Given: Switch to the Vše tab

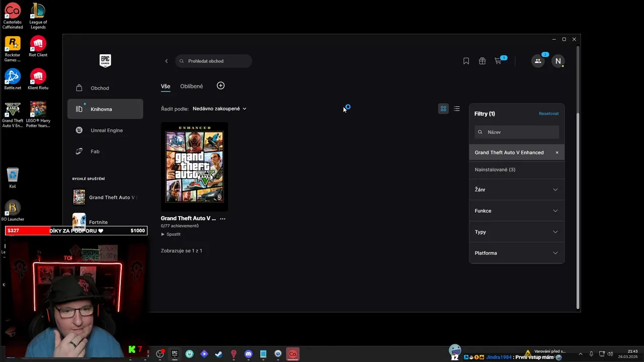Looking at the screenshot, I should 166,86.
